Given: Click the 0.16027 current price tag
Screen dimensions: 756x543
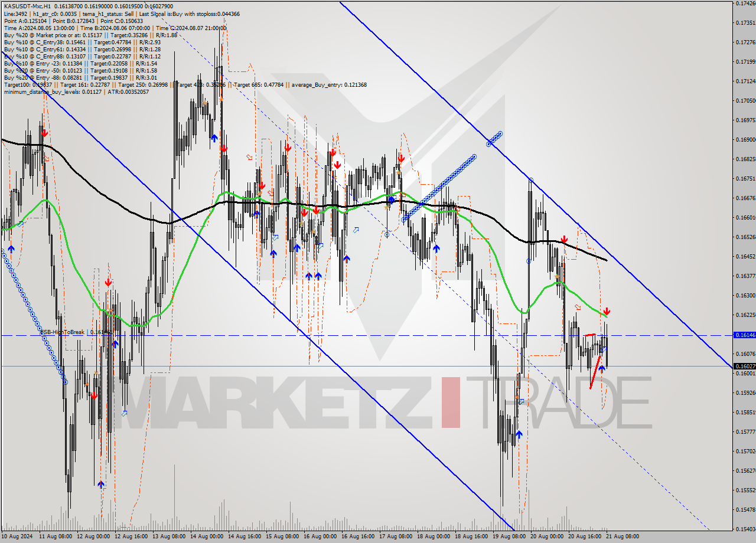Looking at the screenshot, I should pos(744,366).
